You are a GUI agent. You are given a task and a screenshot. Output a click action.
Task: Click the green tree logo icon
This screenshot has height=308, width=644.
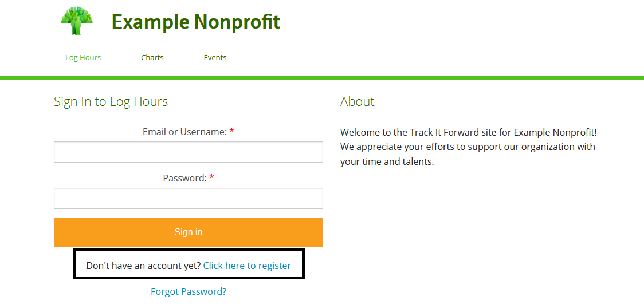77,21
